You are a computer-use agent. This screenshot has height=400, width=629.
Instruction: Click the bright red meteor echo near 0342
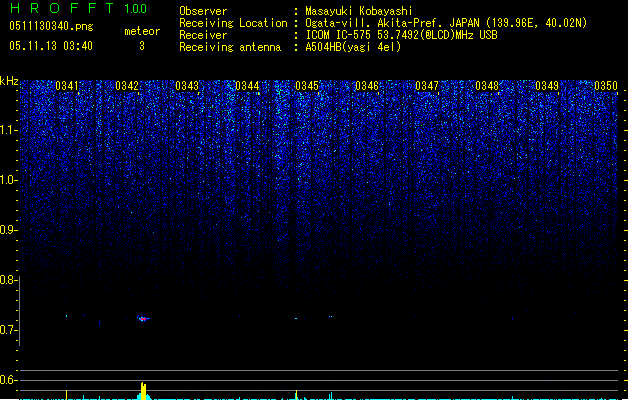(142, 319)
